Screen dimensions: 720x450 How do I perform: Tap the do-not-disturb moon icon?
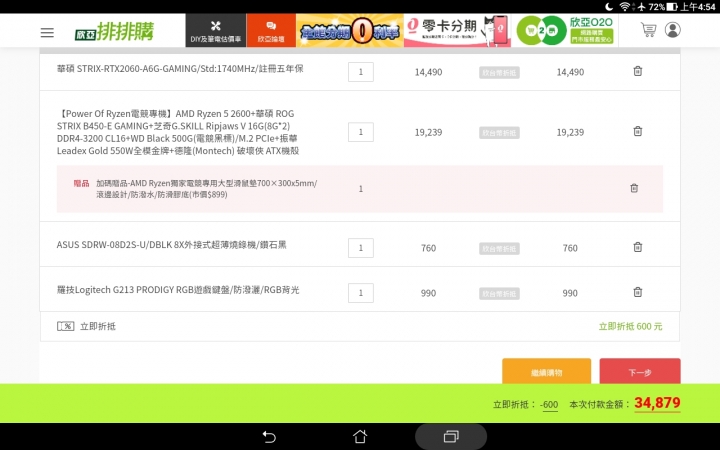point(609,6)
